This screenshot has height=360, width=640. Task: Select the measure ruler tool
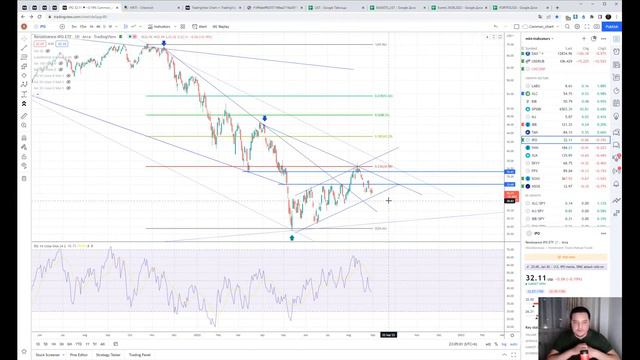coord(24,116)
